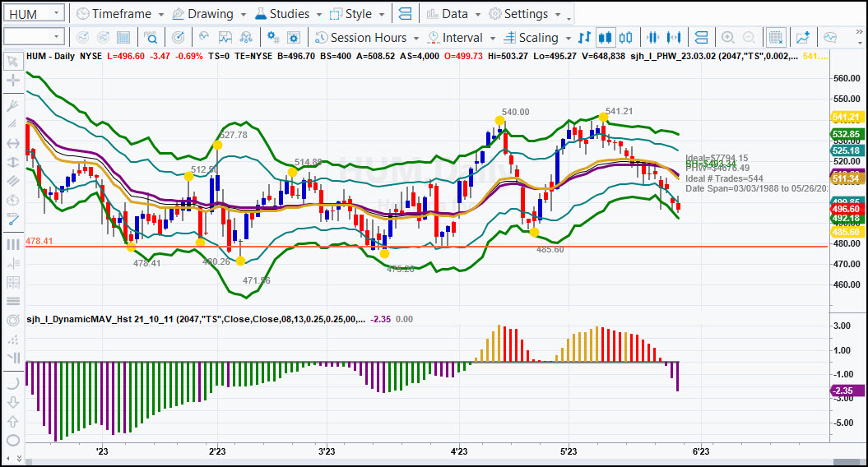Select the crosshair cursor tool
This screenshot has width=868, height=467.
pos(12,81)
